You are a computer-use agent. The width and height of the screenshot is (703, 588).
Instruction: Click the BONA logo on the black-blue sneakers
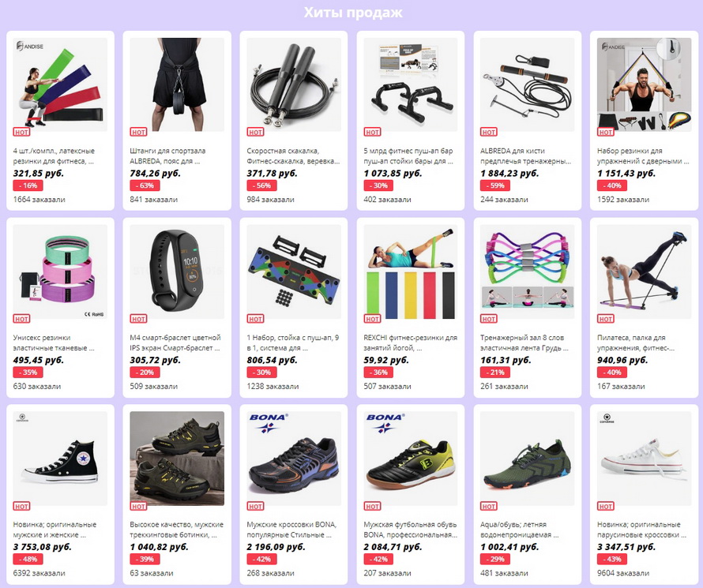[268, 423]
